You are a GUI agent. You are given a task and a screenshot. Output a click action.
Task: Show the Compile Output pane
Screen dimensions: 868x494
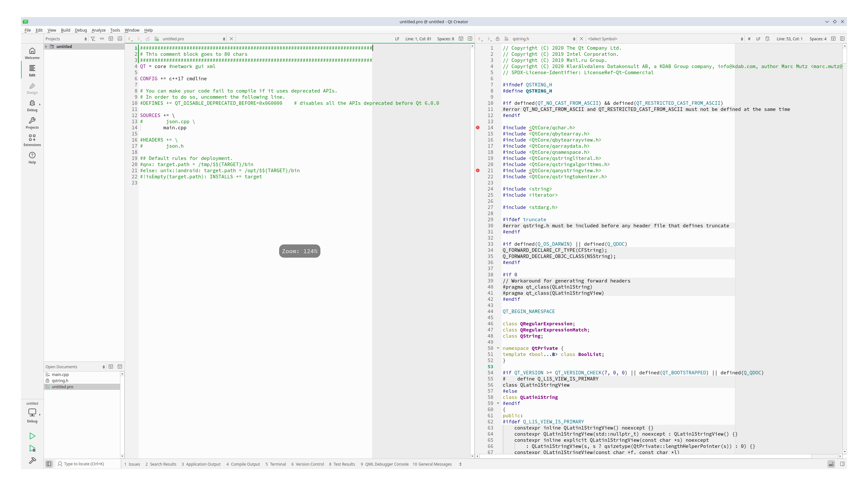click(243, 464)
